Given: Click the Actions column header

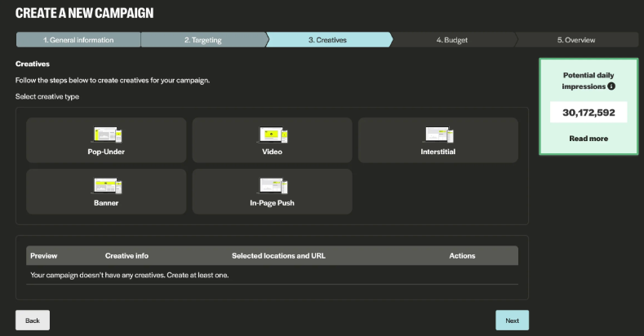Looking at the screenshot, I should 462,256.
